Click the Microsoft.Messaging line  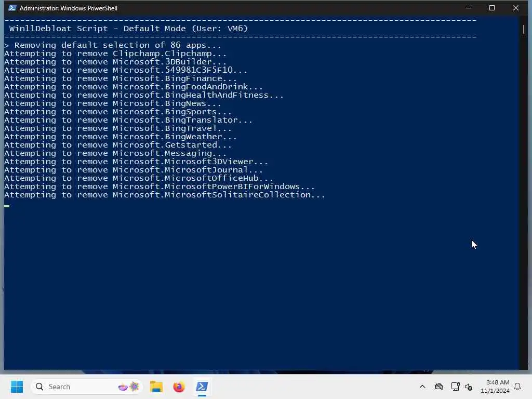coord(115,153)
